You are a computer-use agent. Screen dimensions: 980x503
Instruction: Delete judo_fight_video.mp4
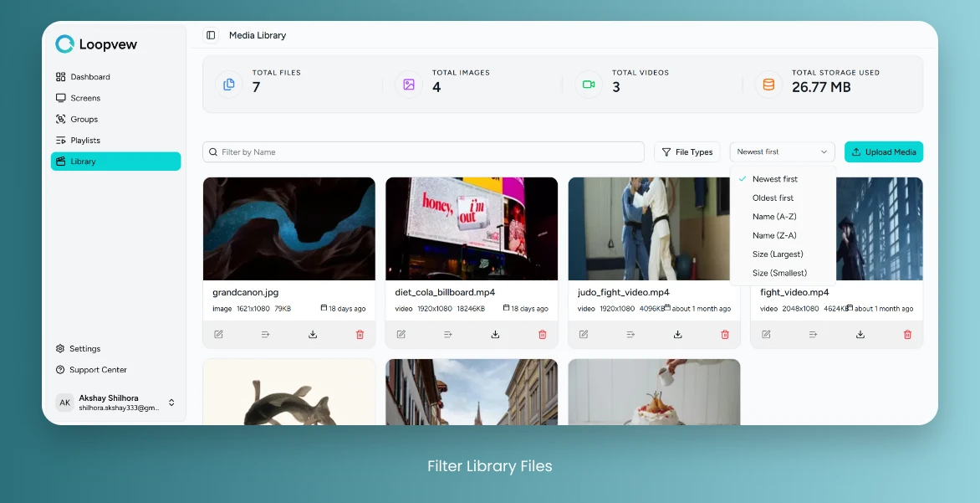[x=725, y=335]
